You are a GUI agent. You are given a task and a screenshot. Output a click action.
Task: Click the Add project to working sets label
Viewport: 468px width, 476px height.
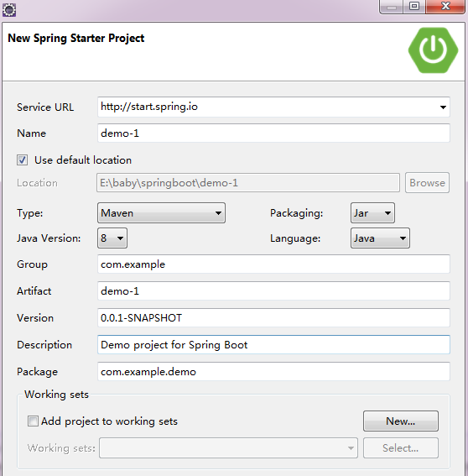tap(109, 421)
